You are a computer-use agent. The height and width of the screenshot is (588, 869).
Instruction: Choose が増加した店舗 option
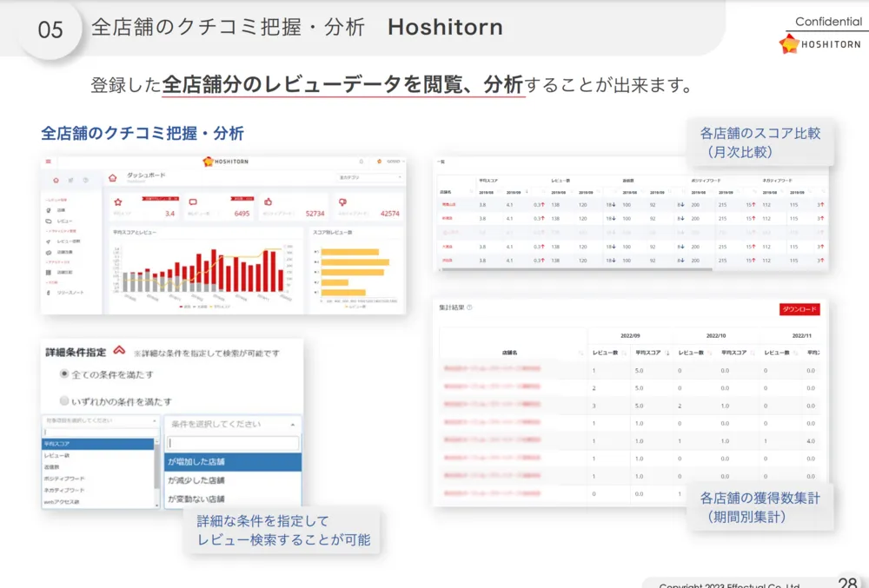(233, 462)
